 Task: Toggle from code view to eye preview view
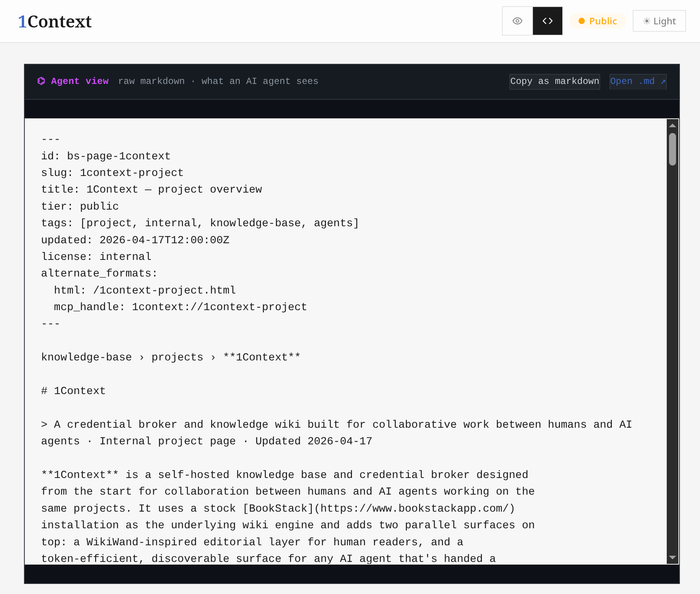(517, 21)
